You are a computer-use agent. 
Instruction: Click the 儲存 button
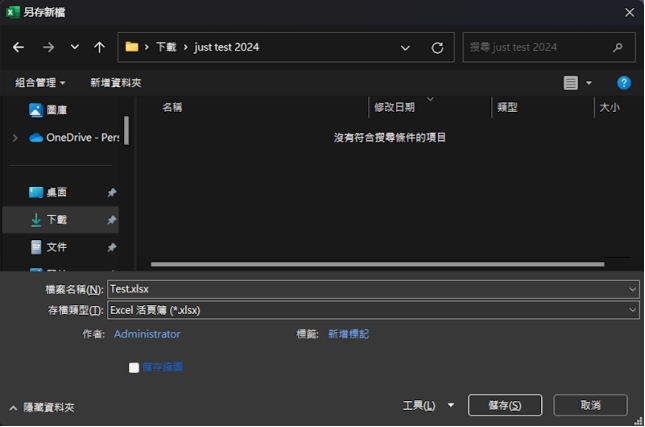coord(504,405)
